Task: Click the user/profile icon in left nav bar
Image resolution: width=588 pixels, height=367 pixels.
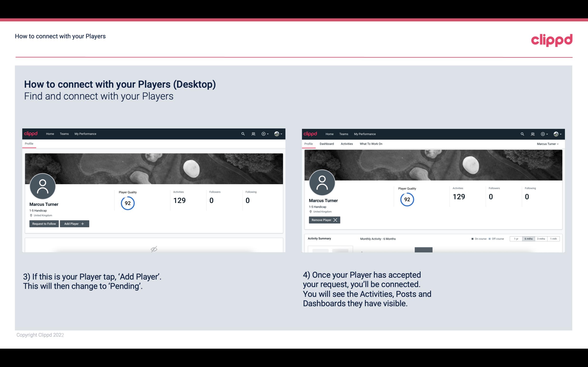Action: point(253,133)
